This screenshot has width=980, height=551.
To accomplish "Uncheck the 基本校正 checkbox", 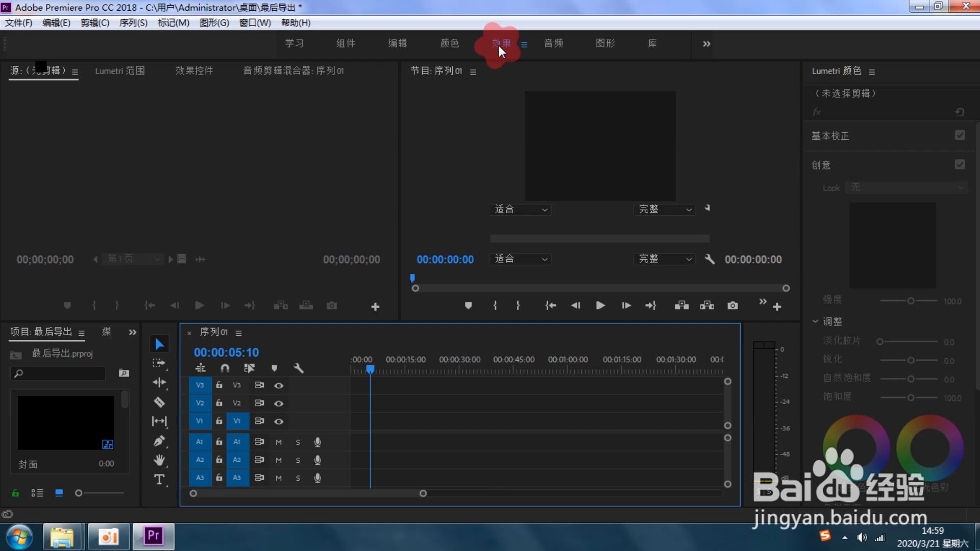I will coord(960,135).
